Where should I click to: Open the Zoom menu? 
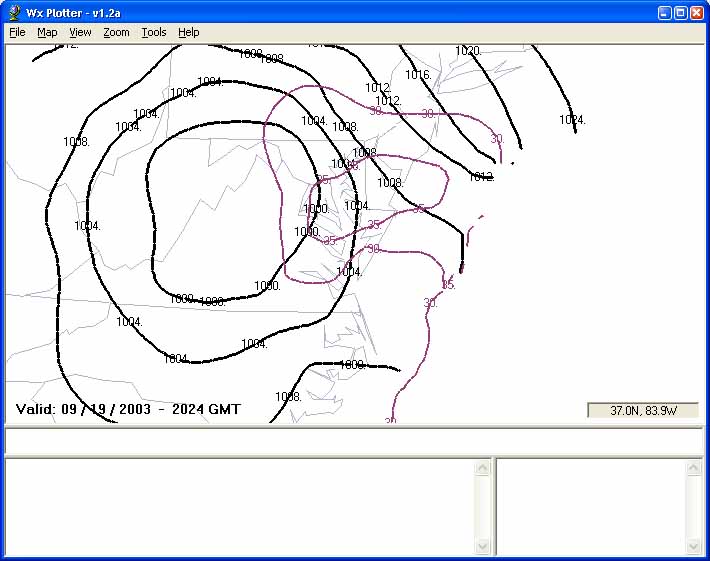116,32
